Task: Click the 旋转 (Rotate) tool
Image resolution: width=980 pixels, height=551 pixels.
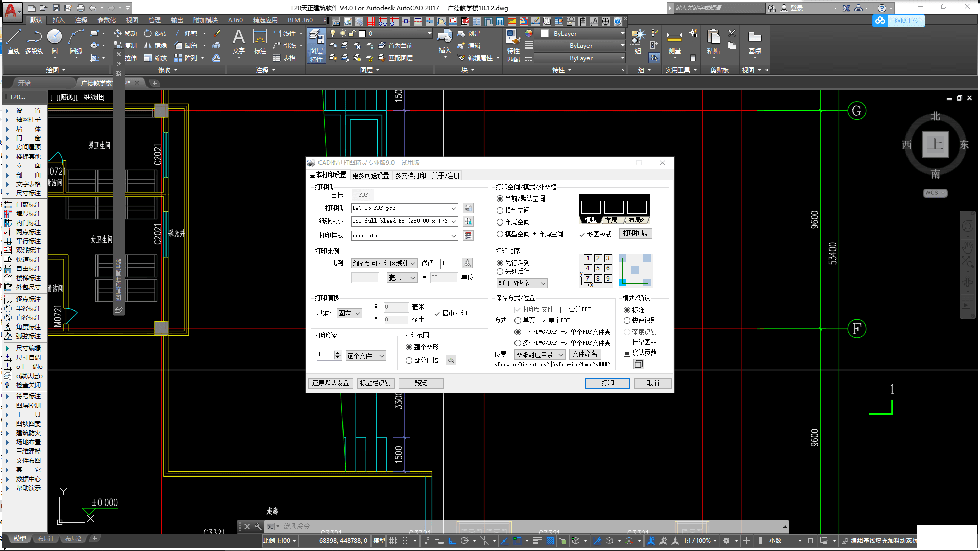Action: pos(155,33)
